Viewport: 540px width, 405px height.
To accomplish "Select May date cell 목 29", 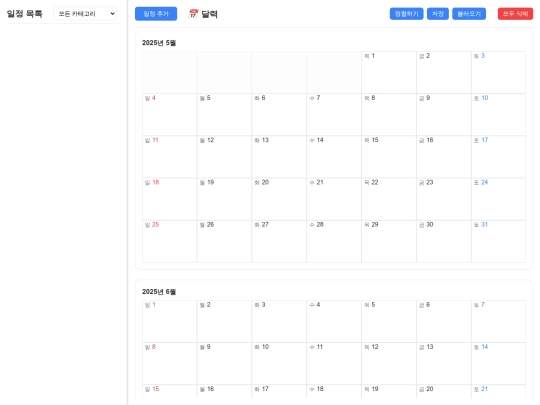I will [x=389, y=241].
